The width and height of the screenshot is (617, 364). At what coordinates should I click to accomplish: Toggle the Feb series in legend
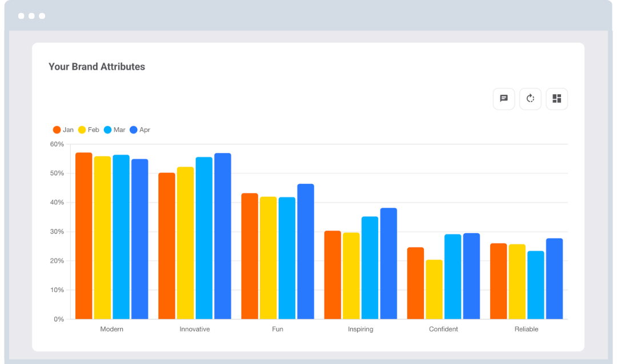click(89, 130)
